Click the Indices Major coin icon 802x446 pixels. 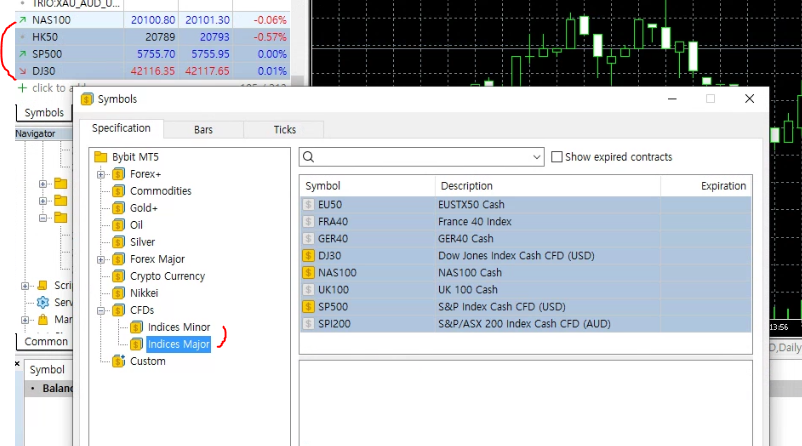(136, 344)
